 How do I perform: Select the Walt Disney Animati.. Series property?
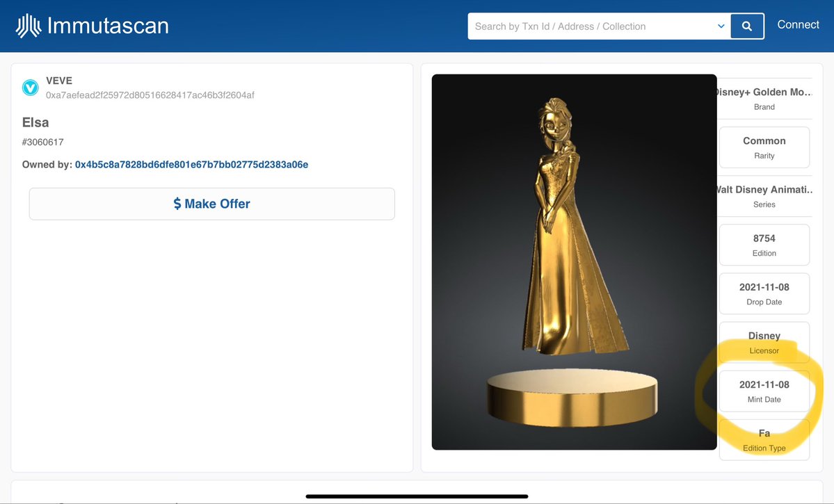click(x=764, y=196)
